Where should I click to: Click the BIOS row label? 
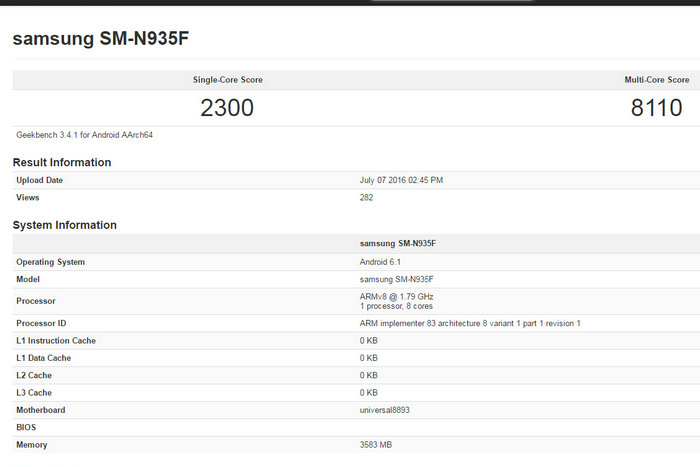(26, 428)
